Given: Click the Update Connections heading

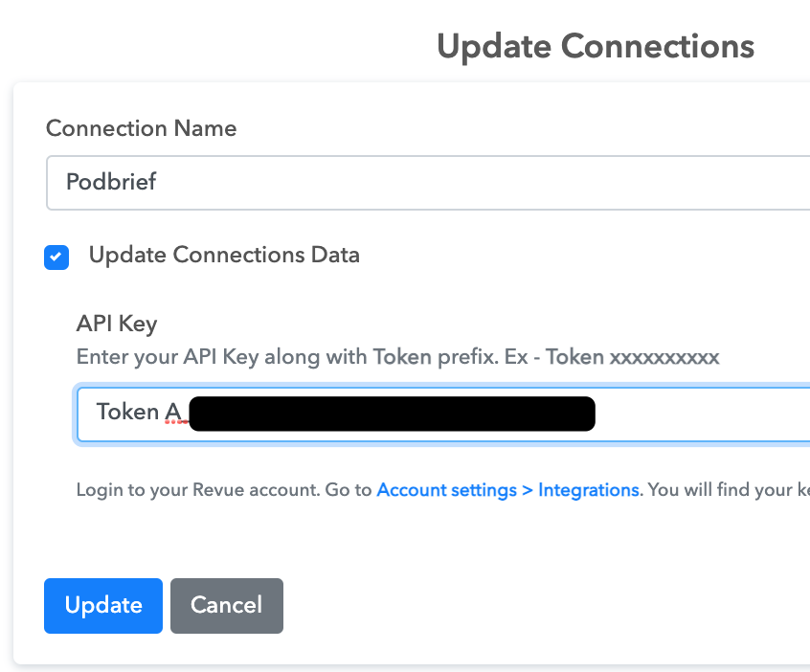Looking at the screenshot, I should 596,47.
